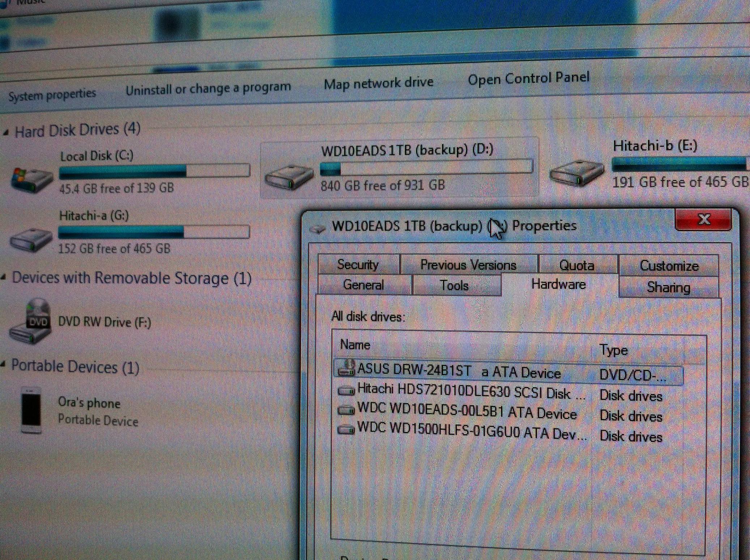Collapse the Portable Devices group
The height and width of the screenshot is (560, 750).
point(3,364)
